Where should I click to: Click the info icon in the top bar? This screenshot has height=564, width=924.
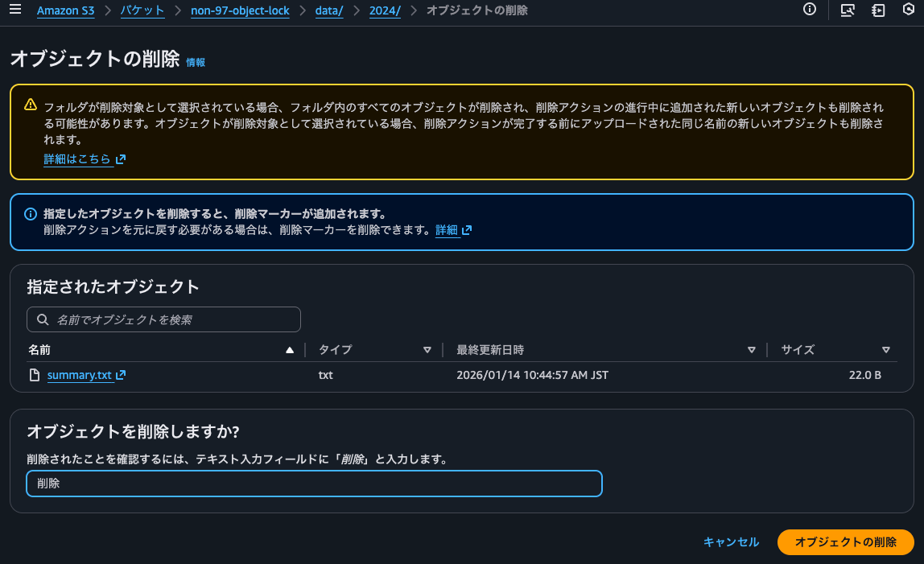coord(809,10)
